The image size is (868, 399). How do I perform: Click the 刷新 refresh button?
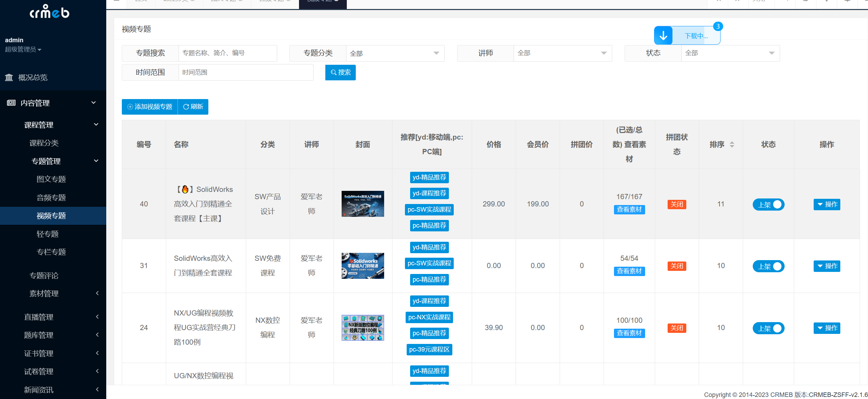(x=193, y=107)
